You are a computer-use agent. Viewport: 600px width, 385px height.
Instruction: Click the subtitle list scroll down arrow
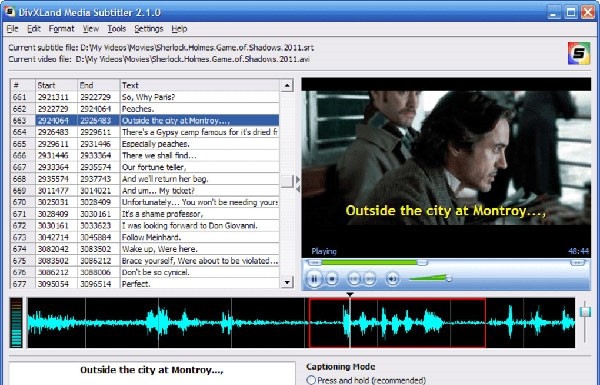(287, 282)
